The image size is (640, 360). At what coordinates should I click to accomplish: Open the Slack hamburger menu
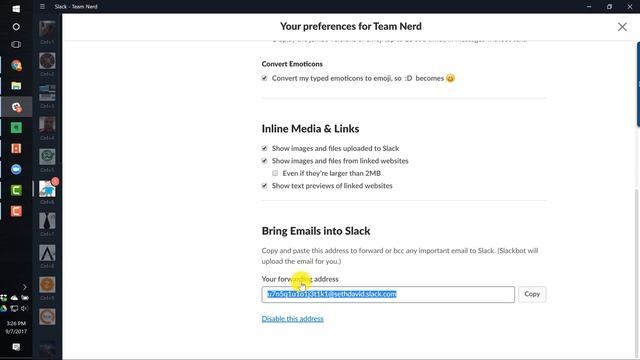(x=42, y=7)
